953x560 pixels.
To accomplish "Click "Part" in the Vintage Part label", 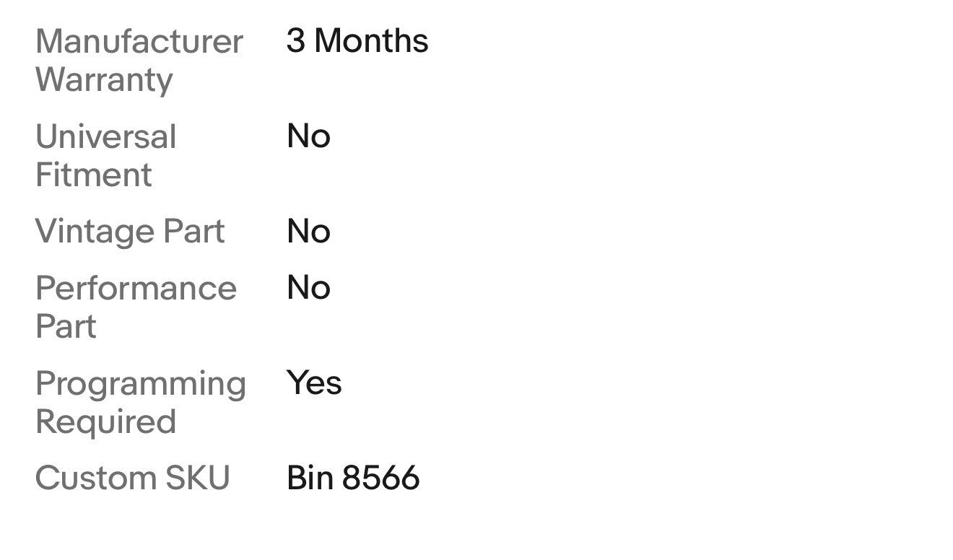I will 194,232.
